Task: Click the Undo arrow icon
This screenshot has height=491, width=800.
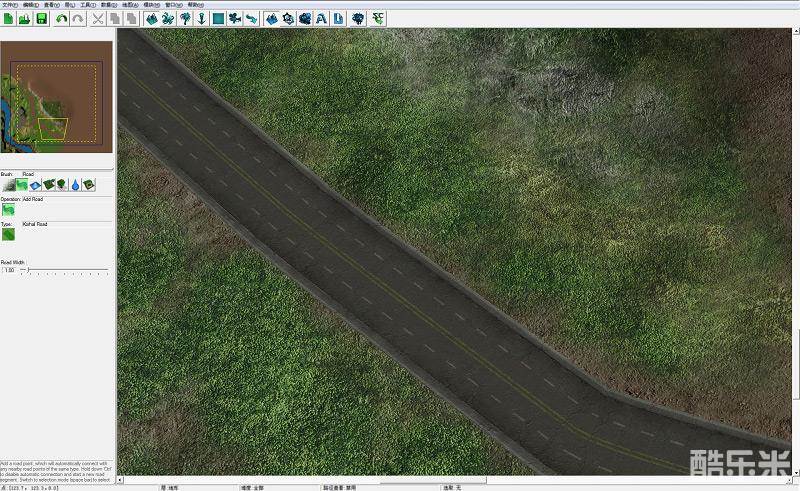Action: click(x=62, y=18)
